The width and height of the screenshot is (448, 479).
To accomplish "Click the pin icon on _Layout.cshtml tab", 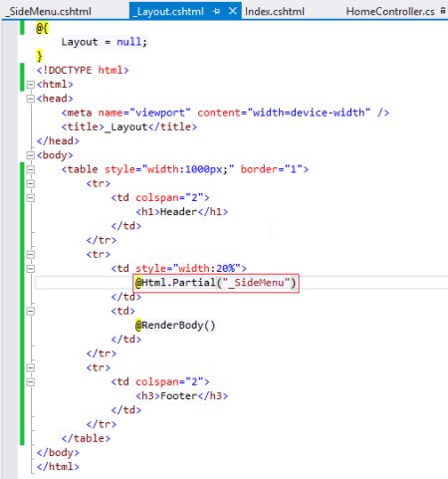I will tap(216, 11).
